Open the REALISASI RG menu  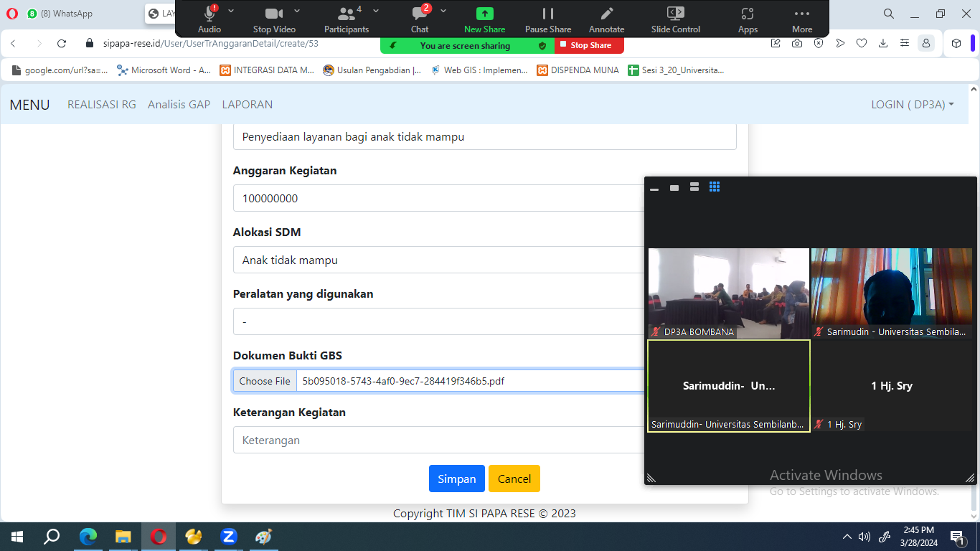(101, 105)
